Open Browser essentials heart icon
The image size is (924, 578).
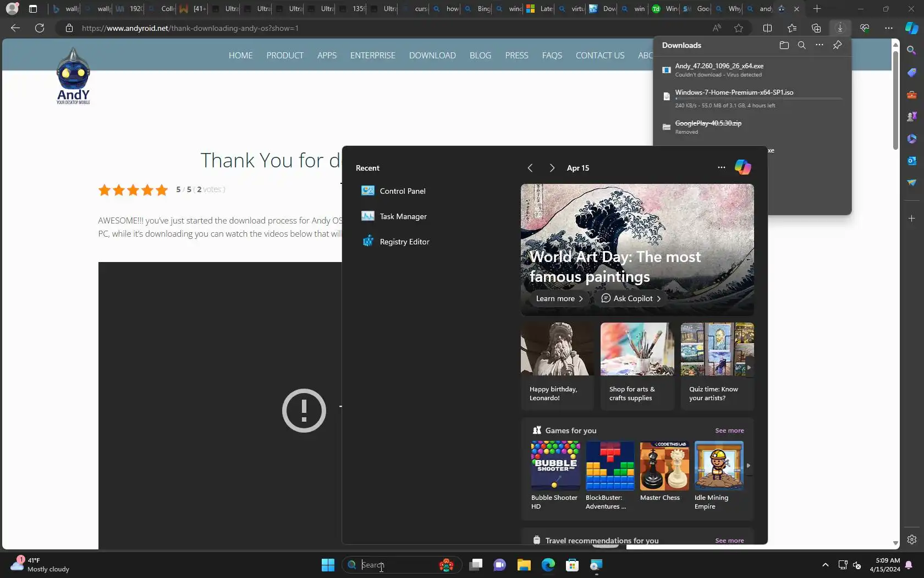pos(865,28)
